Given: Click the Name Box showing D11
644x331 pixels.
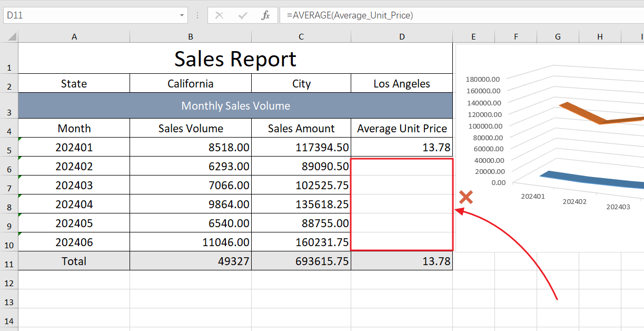Looking at the screenshot, I should click(90, 15).
